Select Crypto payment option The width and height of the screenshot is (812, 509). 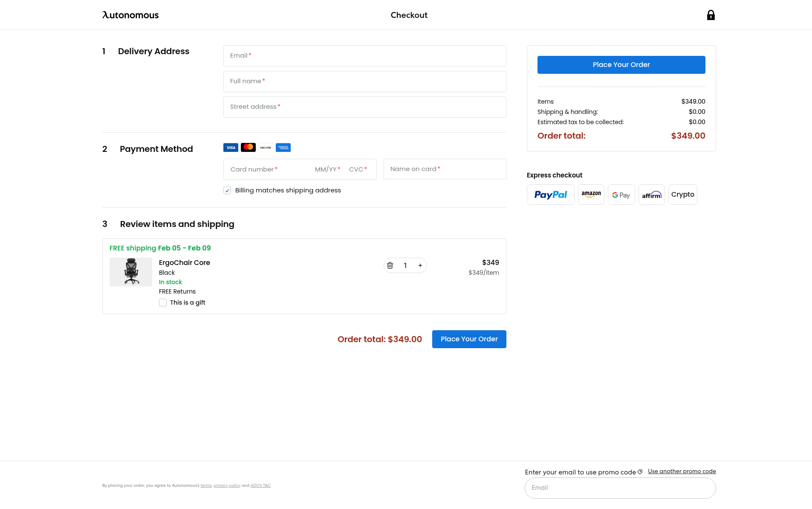[x=682, y=195]
